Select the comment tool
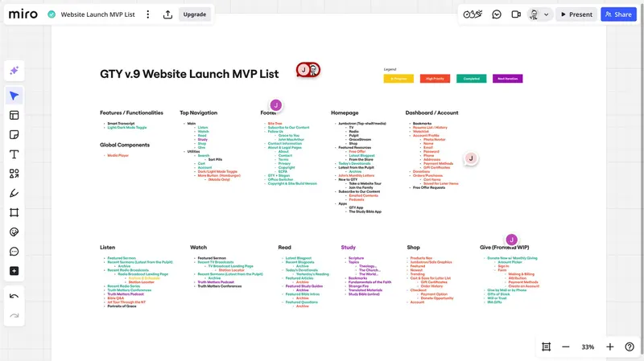Image resolution: width=644 pixels, height=361 pixels. click(14, 252)
